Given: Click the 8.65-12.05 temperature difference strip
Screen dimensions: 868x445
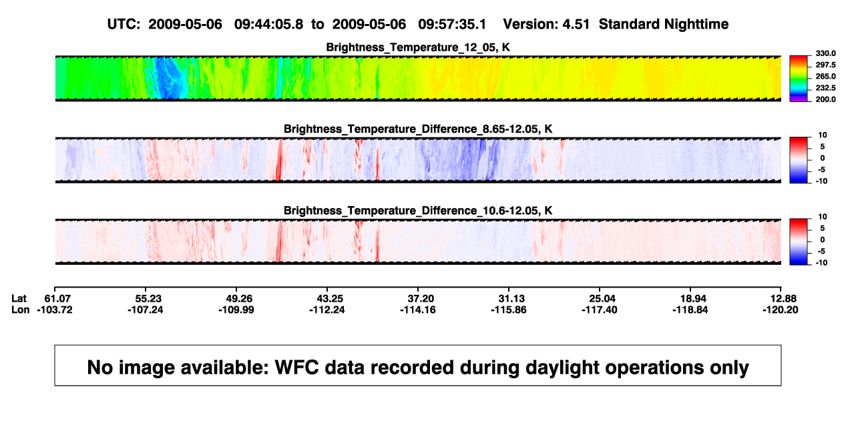Looking at the screenshot, I should [418, 159].
